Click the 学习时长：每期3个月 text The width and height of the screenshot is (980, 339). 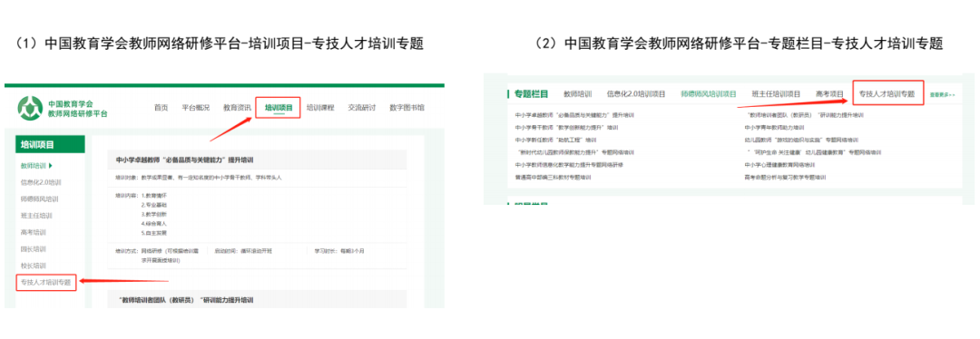339,250
